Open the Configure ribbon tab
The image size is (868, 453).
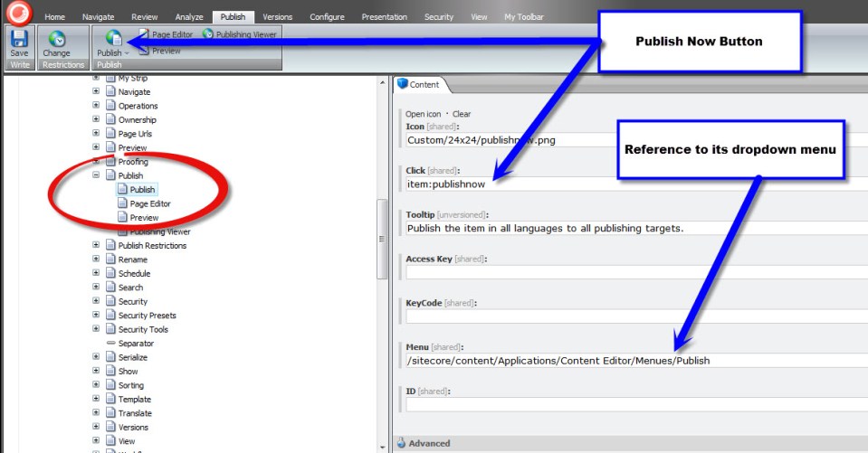tap(327, 16)
